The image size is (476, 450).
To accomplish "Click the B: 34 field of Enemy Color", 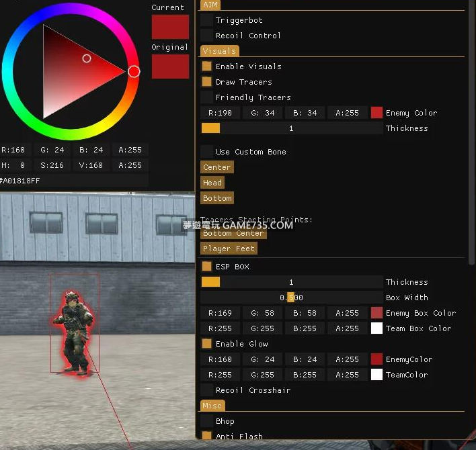I will coord(305,113).
